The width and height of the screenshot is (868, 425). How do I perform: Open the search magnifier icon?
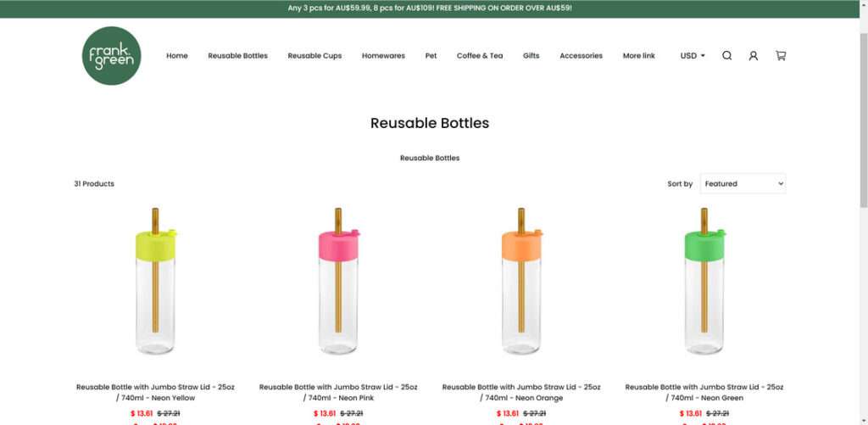pyautogui.click(x=726, y=55)
